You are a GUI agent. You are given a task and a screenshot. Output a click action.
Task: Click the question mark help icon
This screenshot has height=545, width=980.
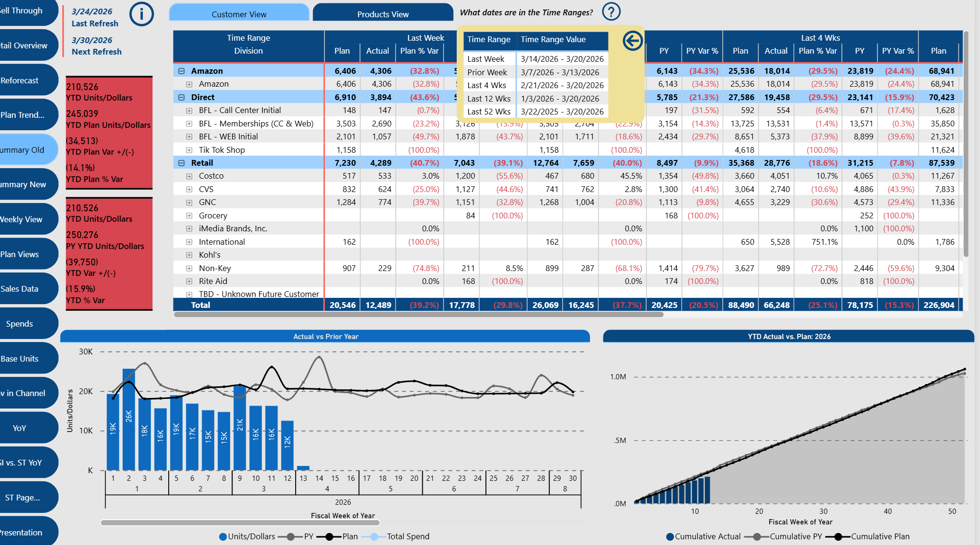pyautogui.click(x=611, y=11)
